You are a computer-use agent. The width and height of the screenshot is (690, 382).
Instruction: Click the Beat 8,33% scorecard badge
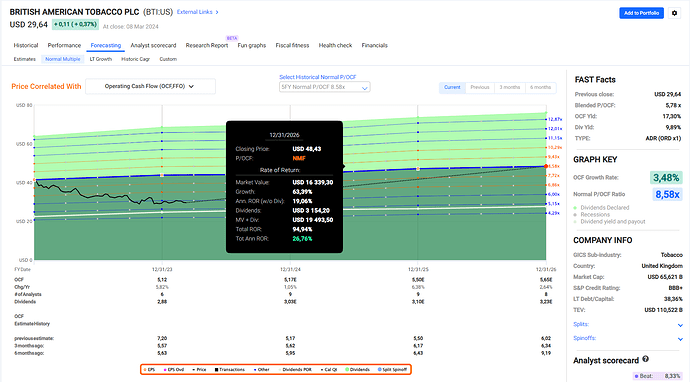(657, 376)
